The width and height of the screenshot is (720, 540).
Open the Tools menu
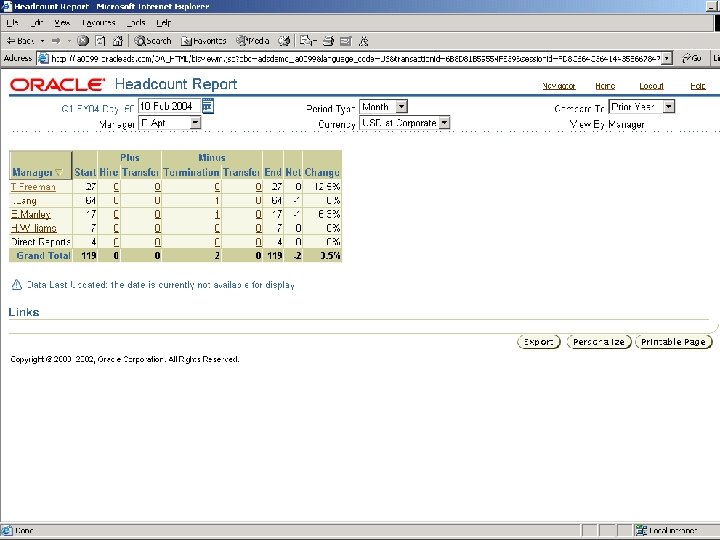(x=136, y=22)
